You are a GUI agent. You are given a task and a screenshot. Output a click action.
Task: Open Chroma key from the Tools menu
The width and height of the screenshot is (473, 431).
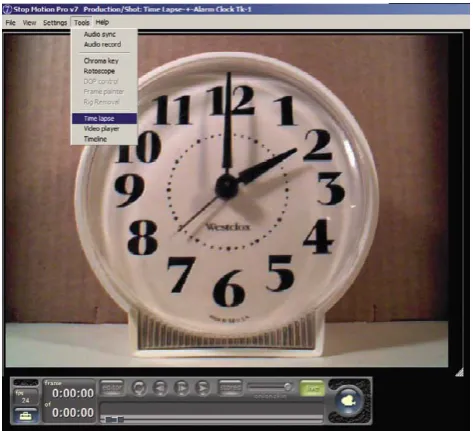click(101, 61)
